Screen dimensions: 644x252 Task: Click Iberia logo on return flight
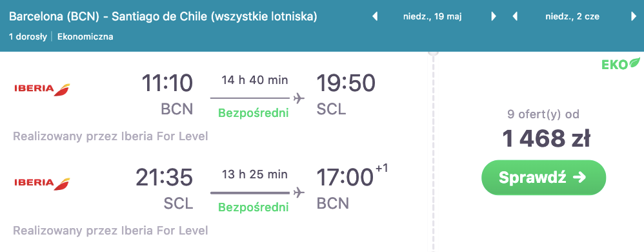[x=42, y=183]
